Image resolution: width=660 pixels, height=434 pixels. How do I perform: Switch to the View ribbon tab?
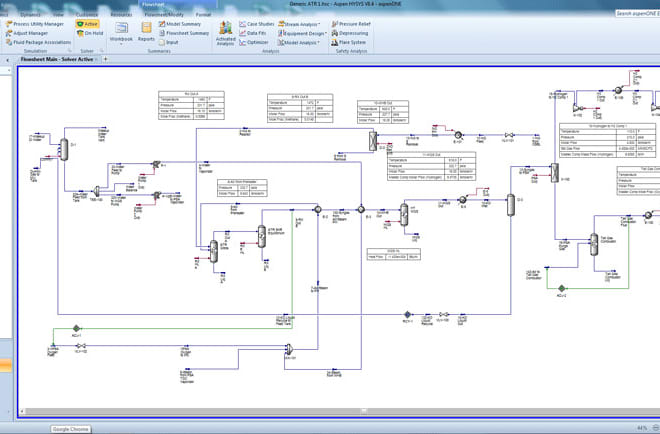pyautogui.click(x=58, y=14)
